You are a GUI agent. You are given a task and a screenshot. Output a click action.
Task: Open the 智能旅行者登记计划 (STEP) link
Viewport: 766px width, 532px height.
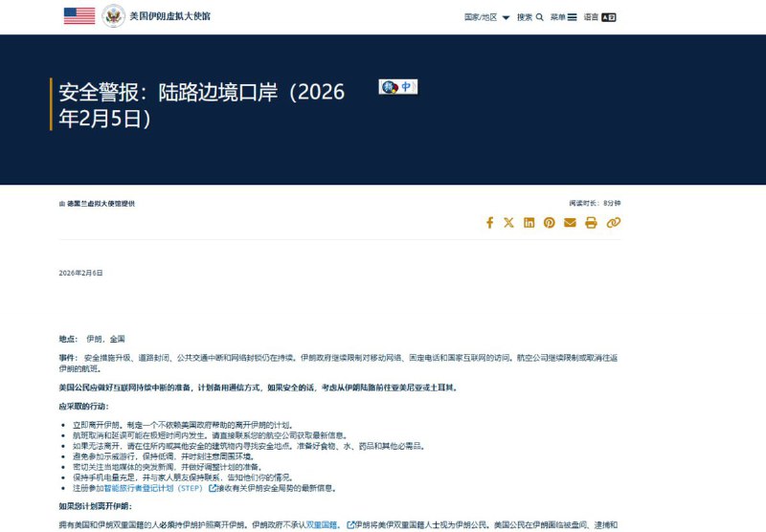[153, 488]
